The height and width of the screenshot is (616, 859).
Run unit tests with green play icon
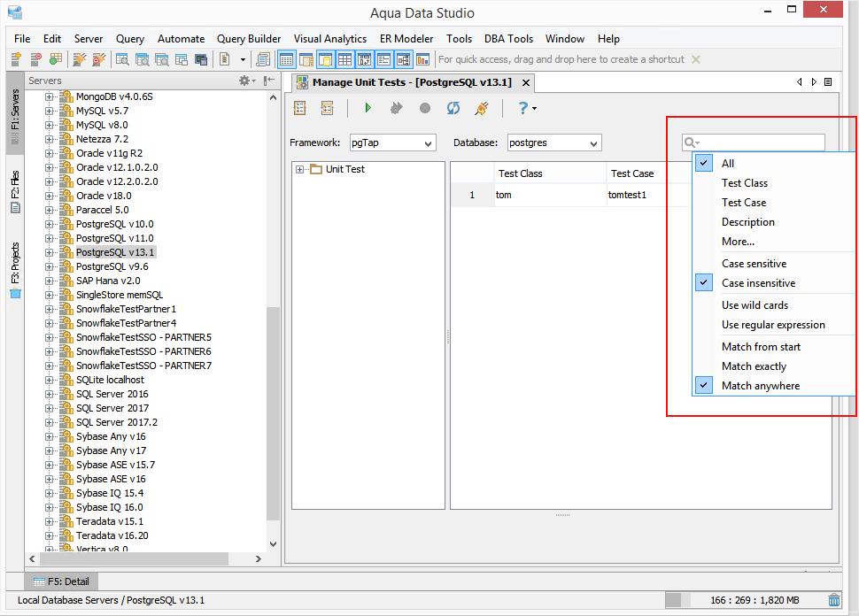(368, 108)
